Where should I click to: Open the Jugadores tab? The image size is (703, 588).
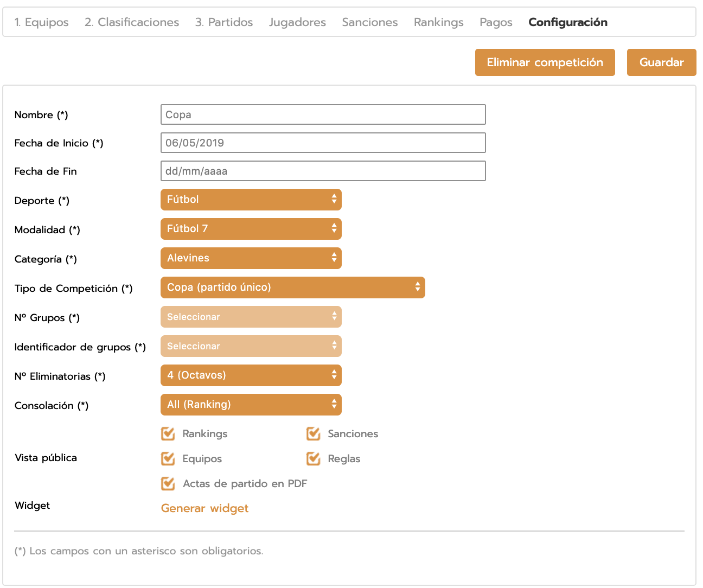[x=297, y=22]
